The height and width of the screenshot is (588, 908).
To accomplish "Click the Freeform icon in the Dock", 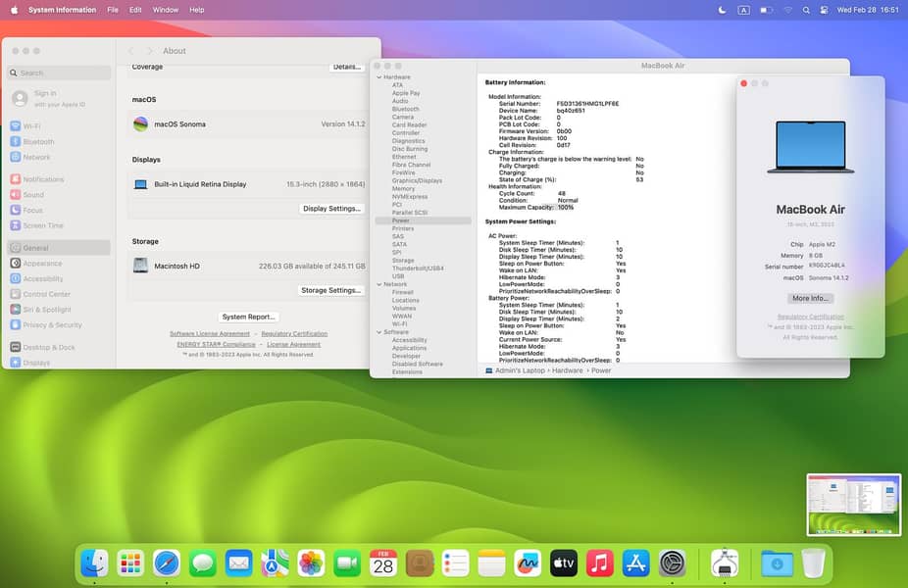I will (x=528, y=563).
